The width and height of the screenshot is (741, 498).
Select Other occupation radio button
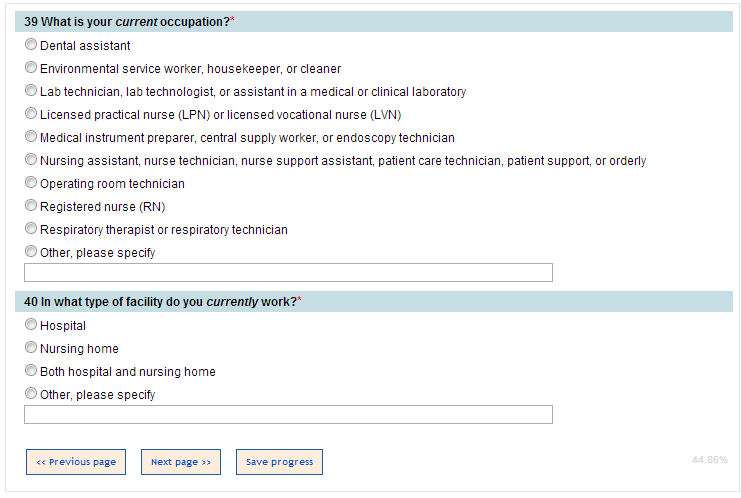click(31, 252)
